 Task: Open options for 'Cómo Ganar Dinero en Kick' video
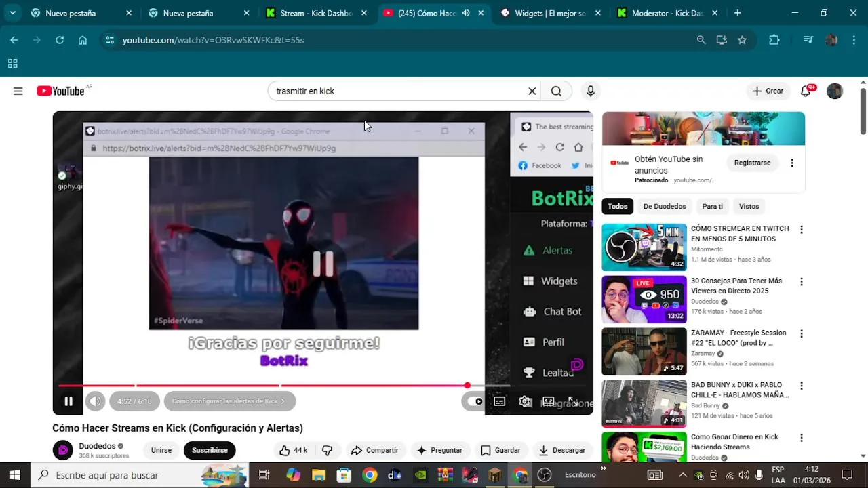tap(801, 438)
